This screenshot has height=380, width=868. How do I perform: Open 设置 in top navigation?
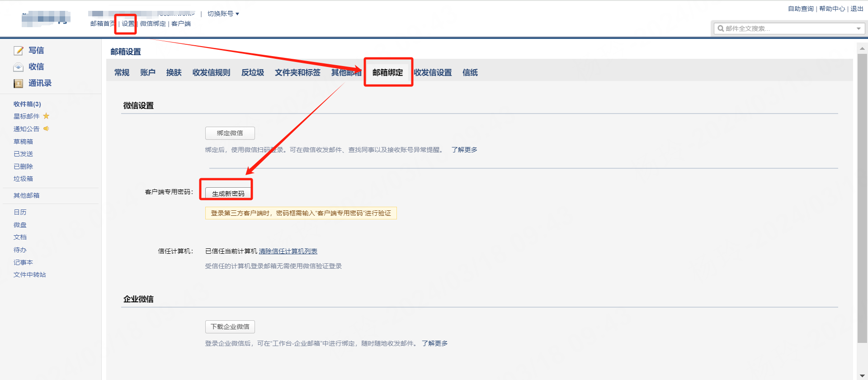click(x=128, y=24)
